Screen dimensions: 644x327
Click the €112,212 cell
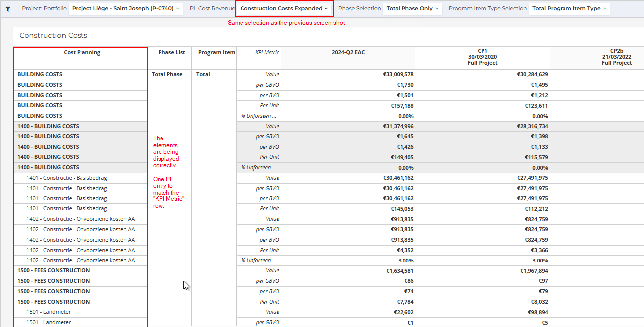tap(536, 209)
